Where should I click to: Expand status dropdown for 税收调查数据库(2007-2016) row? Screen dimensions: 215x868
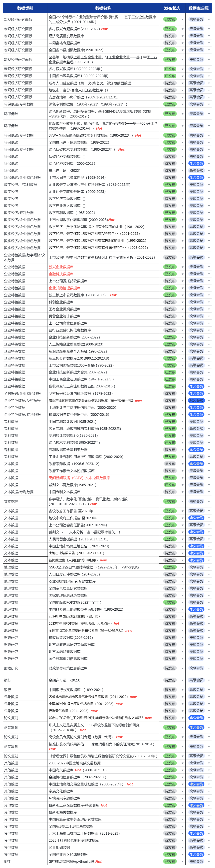183,637
